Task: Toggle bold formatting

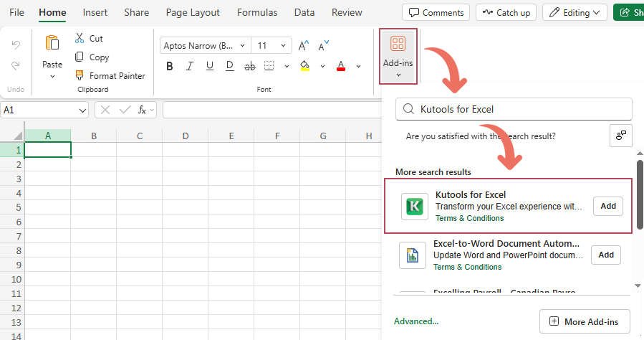Action: [x=170, y=66]
